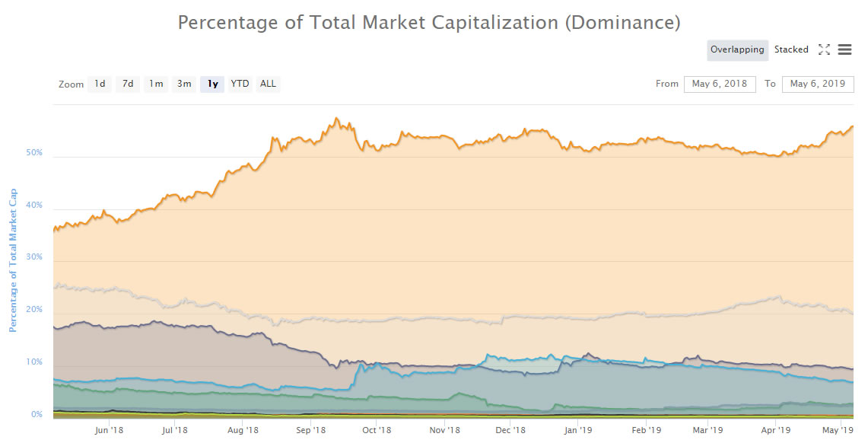Click the From date field showing May 6, 2018

pos(720,84)
